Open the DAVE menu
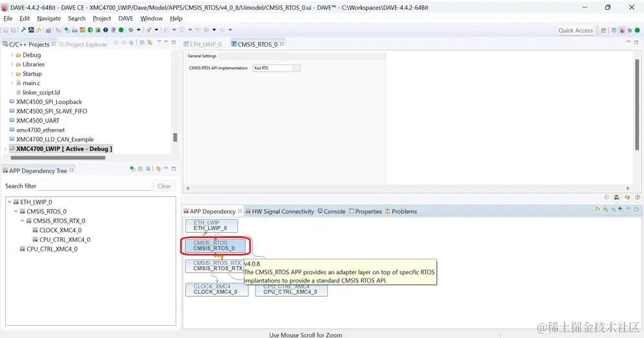The image size is (644, 338). [x=126, y=19]
